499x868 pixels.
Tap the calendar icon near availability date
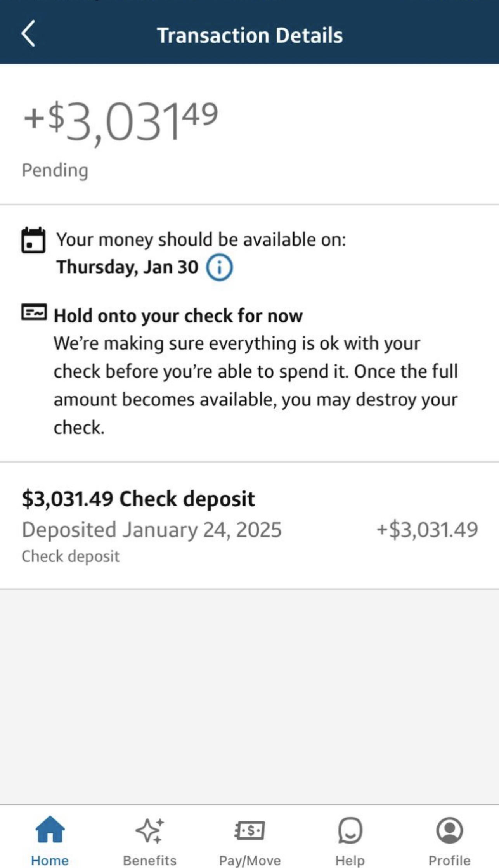[33, 241]
